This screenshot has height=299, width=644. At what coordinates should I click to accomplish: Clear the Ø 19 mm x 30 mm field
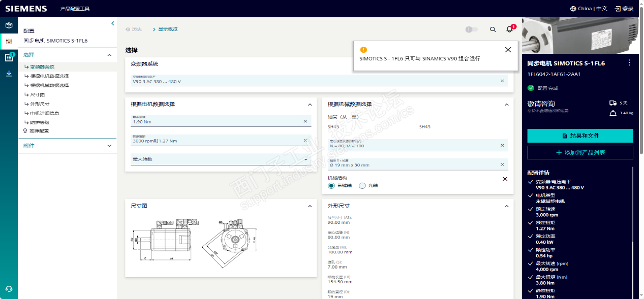pyautogui.click(x=502, y=164)
